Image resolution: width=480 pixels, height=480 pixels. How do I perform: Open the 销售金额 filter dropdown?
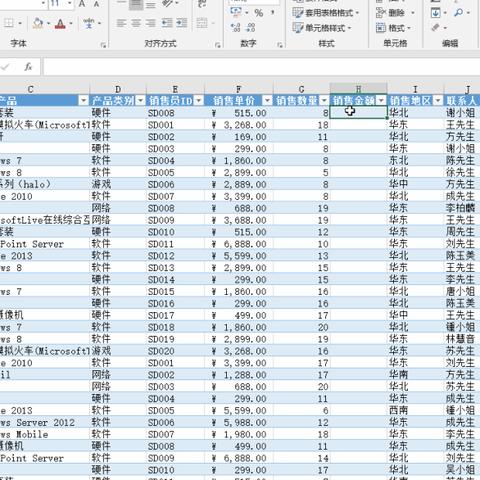tap(381, 101)
